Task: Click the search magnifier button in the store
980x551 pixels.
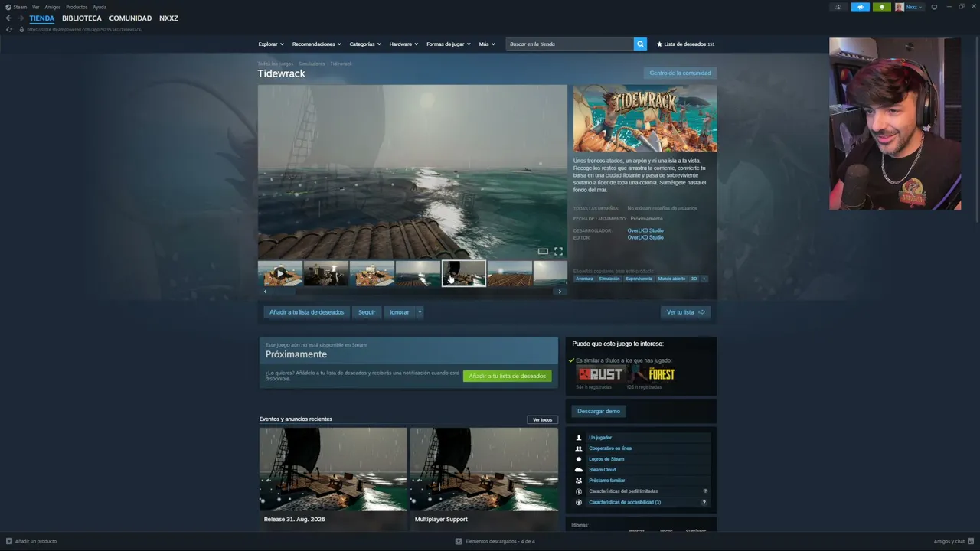Action: [x=640, y=44]
